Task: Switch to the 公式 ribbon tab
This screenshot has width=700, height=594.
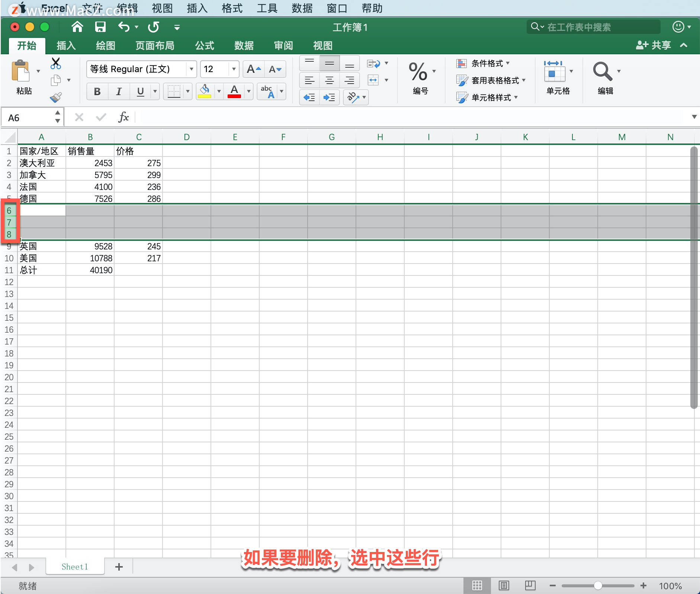Action: click(x=204, y=45)
